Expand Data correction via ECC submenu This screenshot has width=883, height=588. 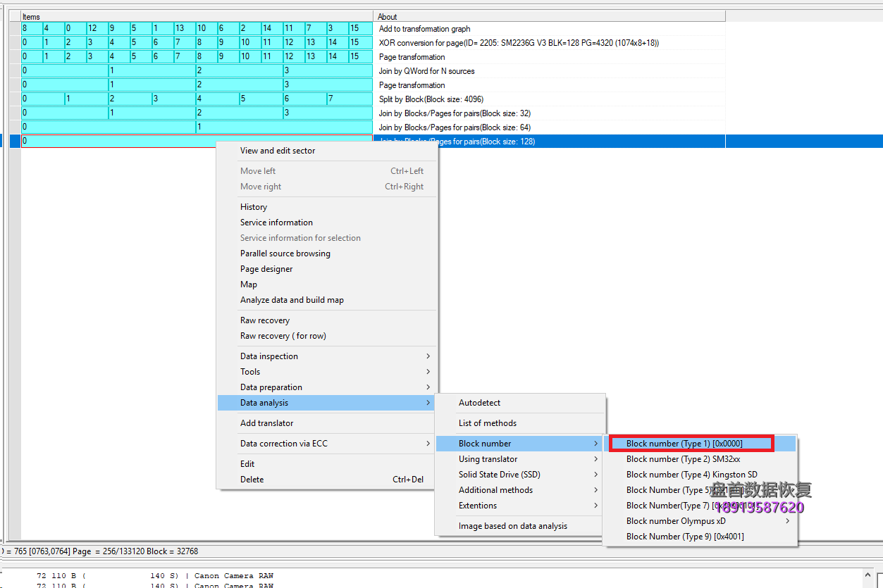(x=326, y=444)
